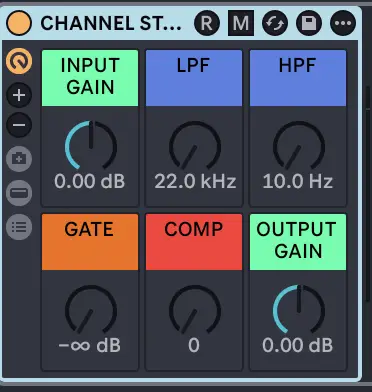Click the CHANNEL ST... device title
Viewport: 372px width, 392px height.
[111, 23]
